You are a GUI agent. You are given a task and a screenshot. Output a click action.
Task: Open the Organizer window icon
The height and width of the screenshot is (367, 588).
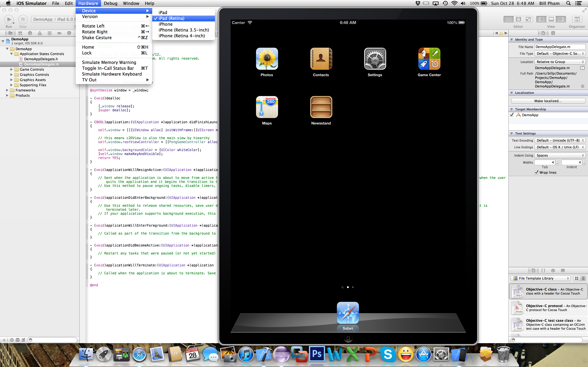(577, 19)
